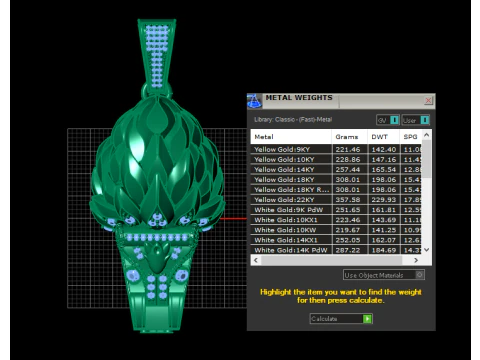Select the Yellow Gold:14KY row
Image resolution: width=480 pixels, height=360 pixels.
(x=336, y=169)
